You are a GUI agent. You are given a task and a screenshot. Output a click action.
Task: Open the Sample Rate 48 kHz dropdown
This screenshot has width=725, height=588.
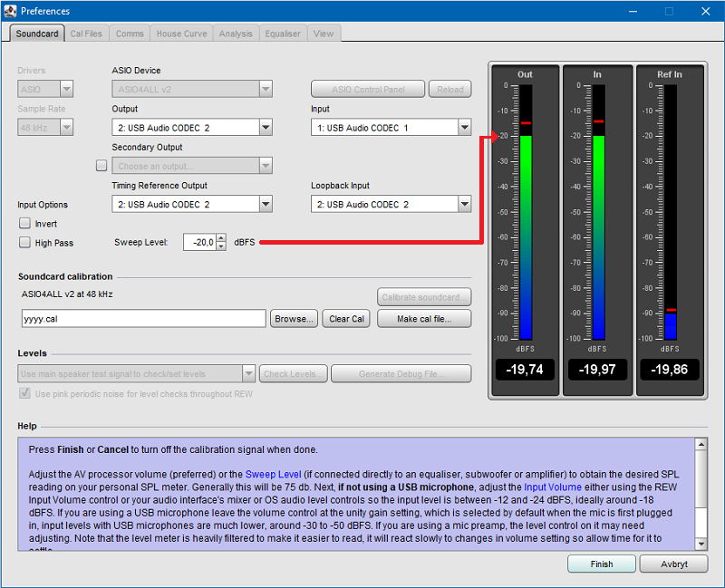click(x=66, y=127)
